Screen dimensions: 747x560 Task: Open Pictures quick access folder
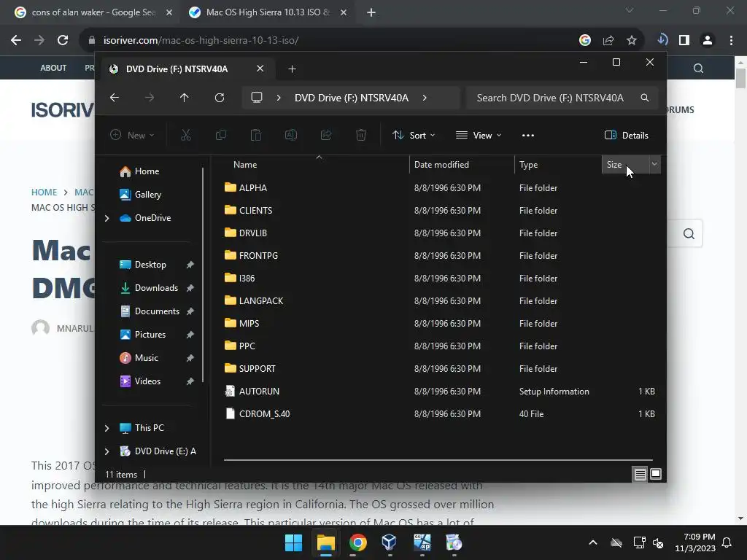tap(152, 335)
